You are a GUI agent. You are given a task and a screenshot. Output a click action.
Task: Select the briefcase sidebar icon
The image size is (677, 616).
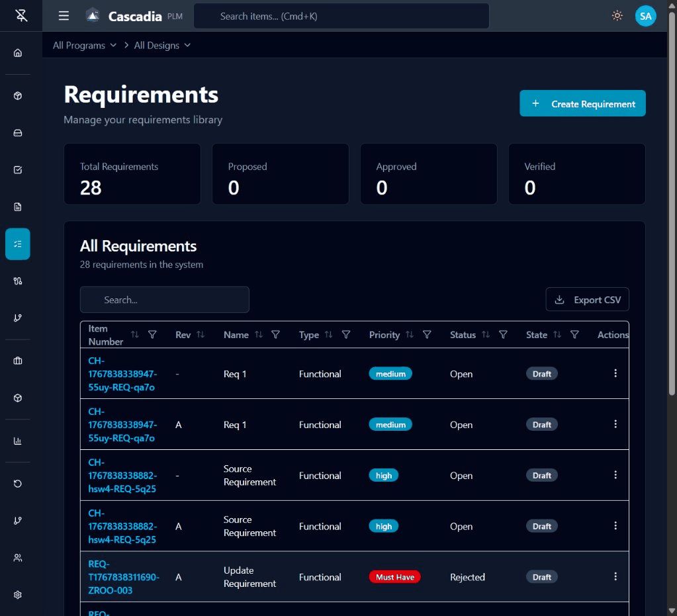click(x=17, y=360)
